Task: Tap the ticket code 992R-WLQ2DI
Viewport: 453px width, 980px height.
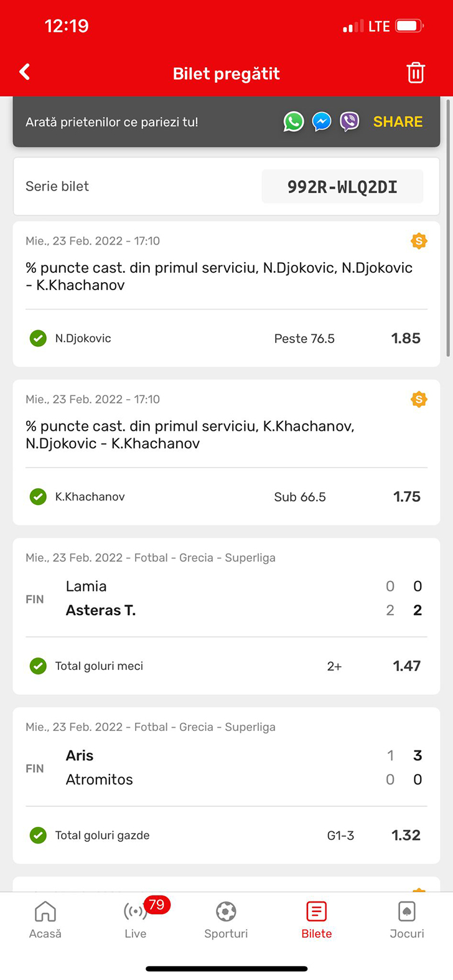Action: (x=342, y=187)
